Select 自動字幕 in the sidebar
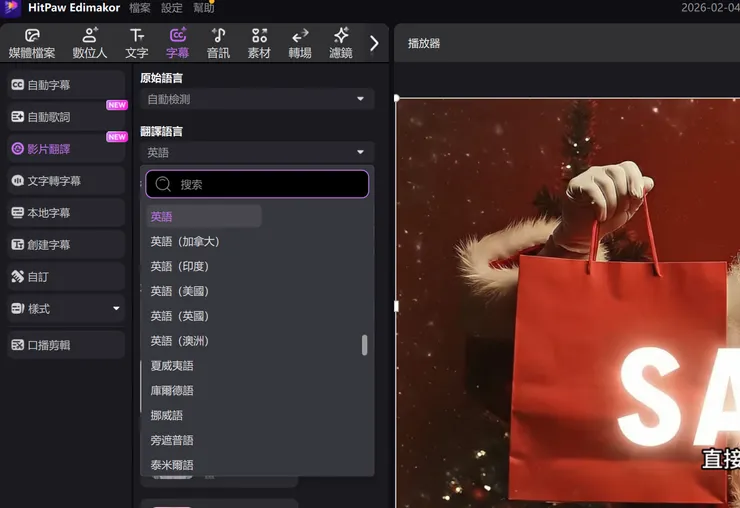This screenshot has width=740, height=508. 66,85
